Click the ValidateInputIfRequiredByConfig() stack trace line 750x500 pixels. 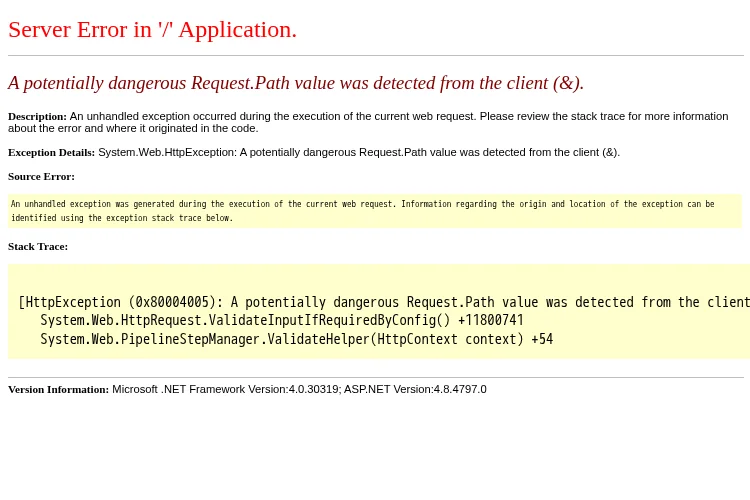282,321
